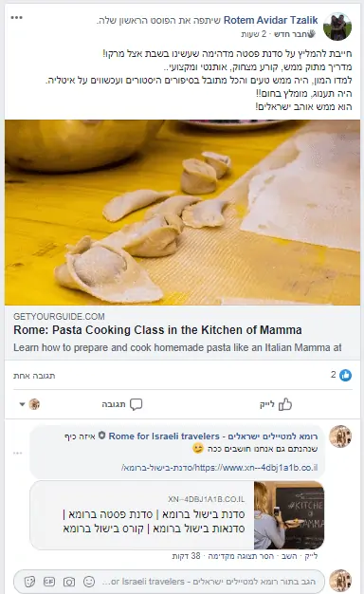Open Rome: Pasta Cooking Class link title
The width and height of the screenshot is (364, 594).
pyautogui.click(x=157, y=330)
